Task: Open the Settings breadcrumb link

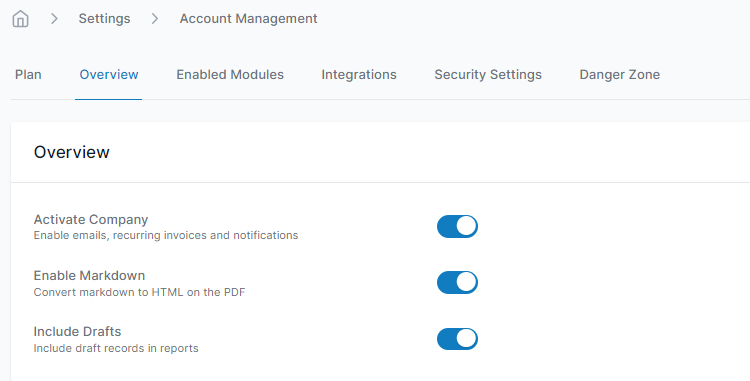Action: 104,19
